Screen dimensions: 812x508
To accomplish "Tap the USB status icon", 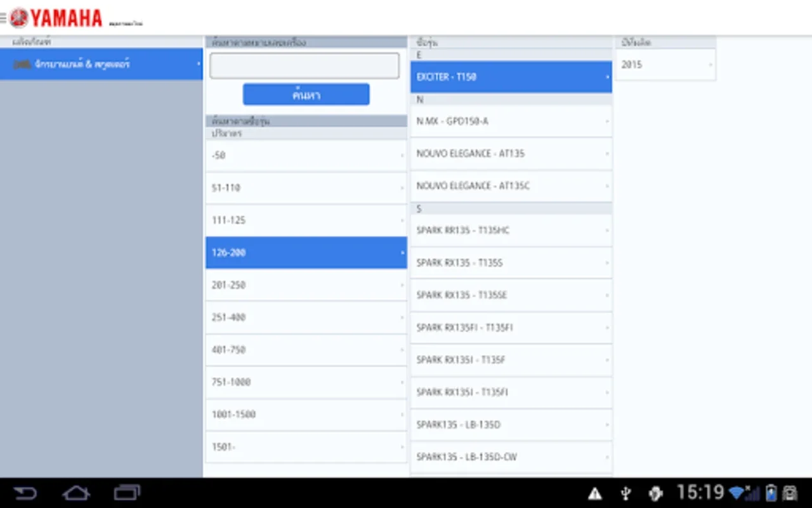I will [625, 493].
